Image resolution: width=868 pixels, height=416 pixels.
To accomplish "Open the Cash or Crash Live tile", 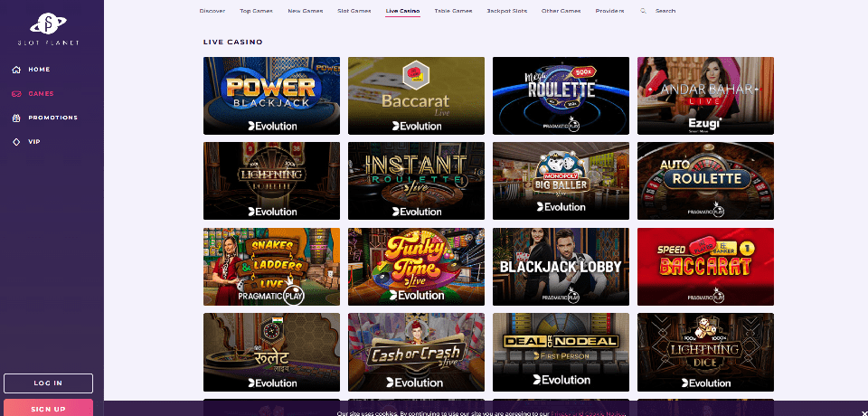I will [x=416, y=353].
